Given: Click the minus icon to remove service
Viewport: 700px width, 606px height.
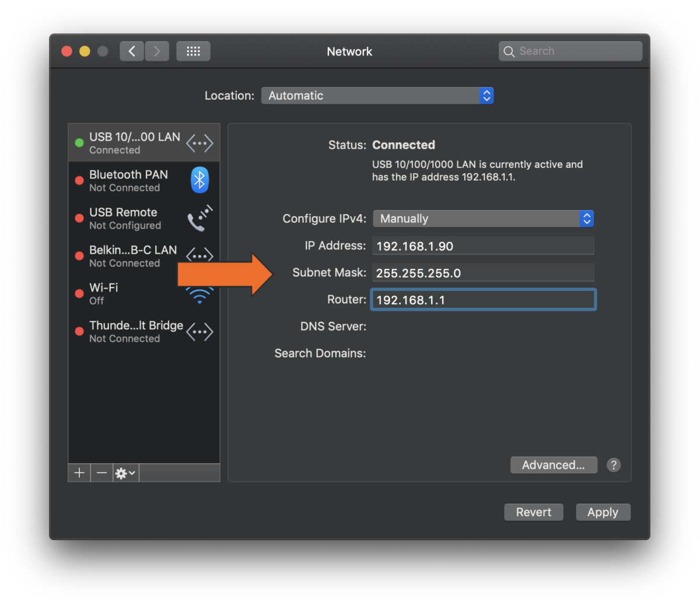Looking at the screenshot, I should click(x=101, y=473).
